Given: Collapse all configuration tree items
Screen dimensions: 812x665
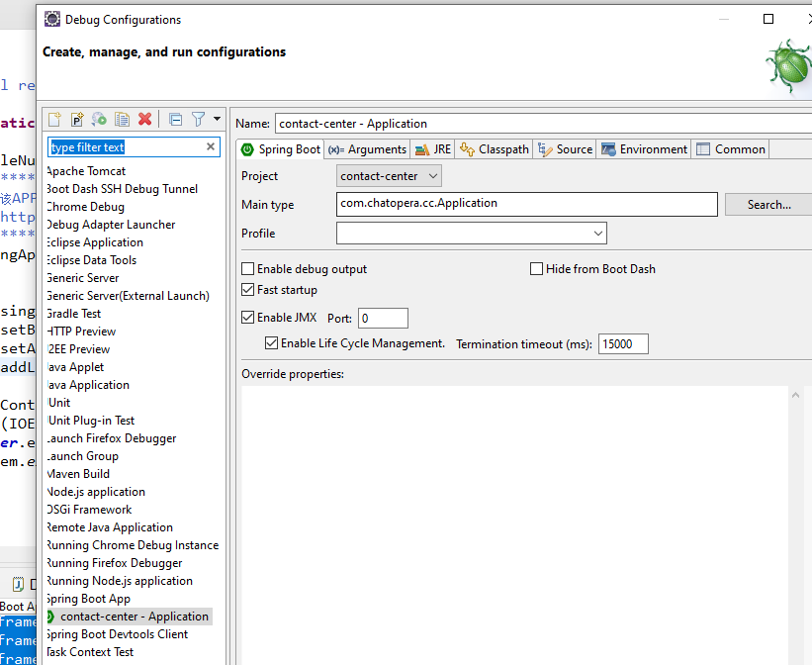Looking at the screenshot, I should [175, 120].
